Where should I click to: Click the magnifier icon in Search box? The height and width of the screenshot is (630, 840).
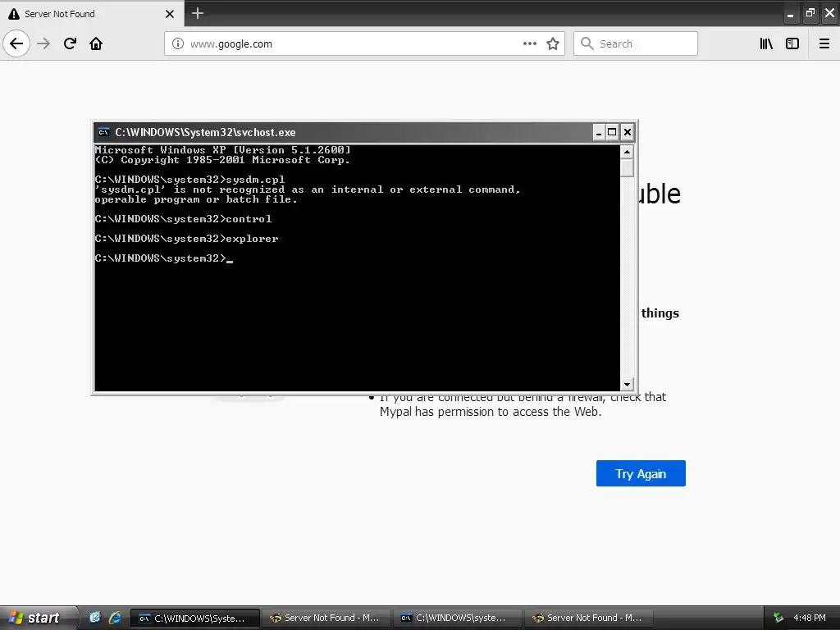[587, 44]
